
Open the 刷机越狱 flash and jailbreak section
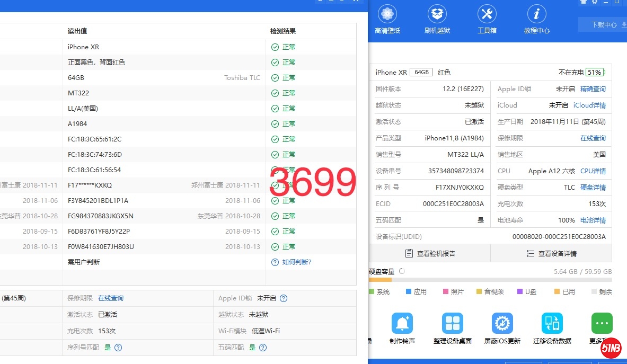pyautogui.click(x=437, y=20)
